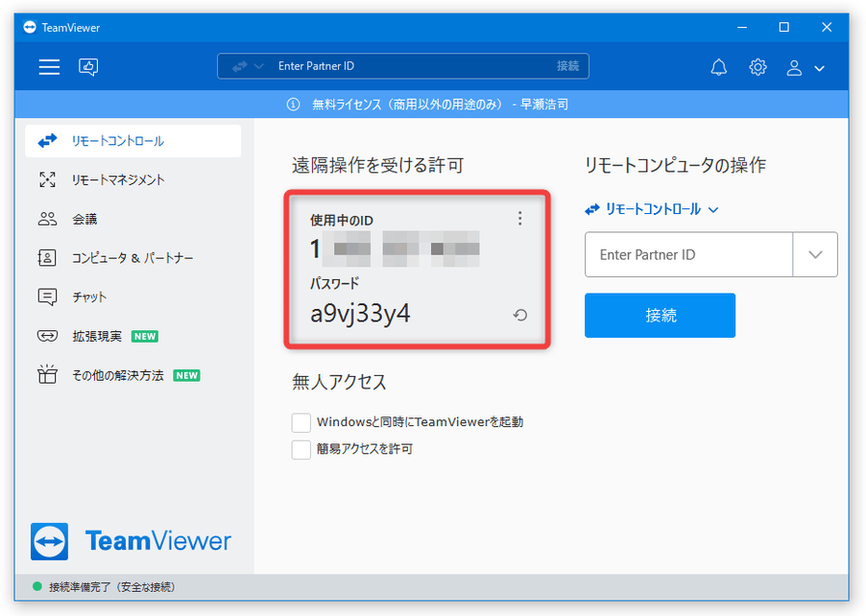Select リモートコントロール in the sidebar

pyautogui.click(x=133, y=141)
